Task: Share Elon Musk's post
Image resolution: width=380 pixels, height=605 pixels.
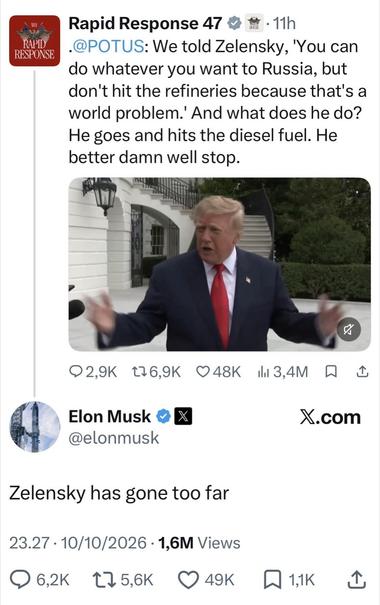Action: click(x=357, y=580)
